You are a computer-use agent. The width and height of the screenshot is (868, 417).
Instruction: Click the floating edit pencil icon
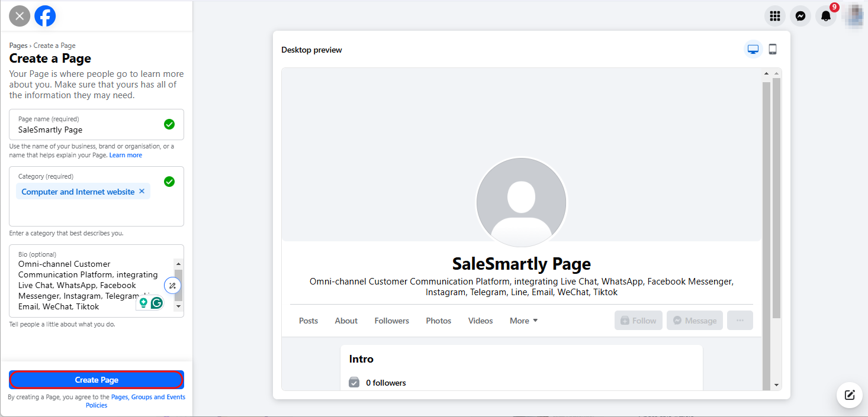tap(849, 395)
